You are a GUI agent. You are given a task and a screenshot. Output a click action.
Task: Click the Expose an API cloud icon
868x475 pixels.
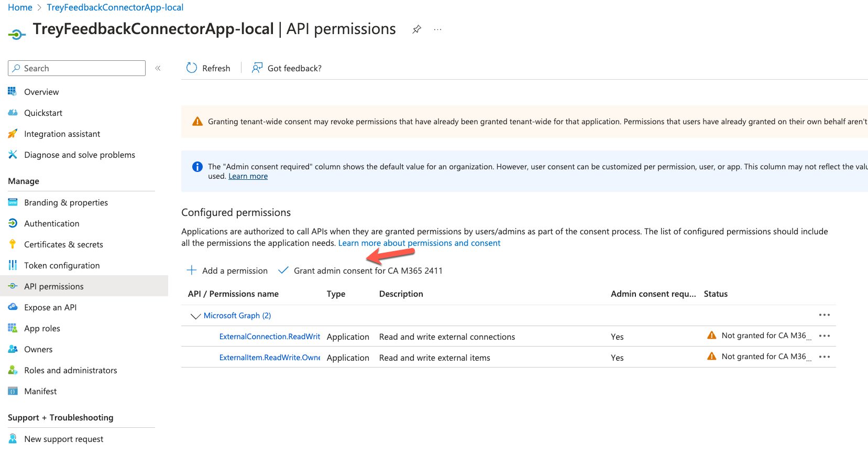[x=13, y=307]
